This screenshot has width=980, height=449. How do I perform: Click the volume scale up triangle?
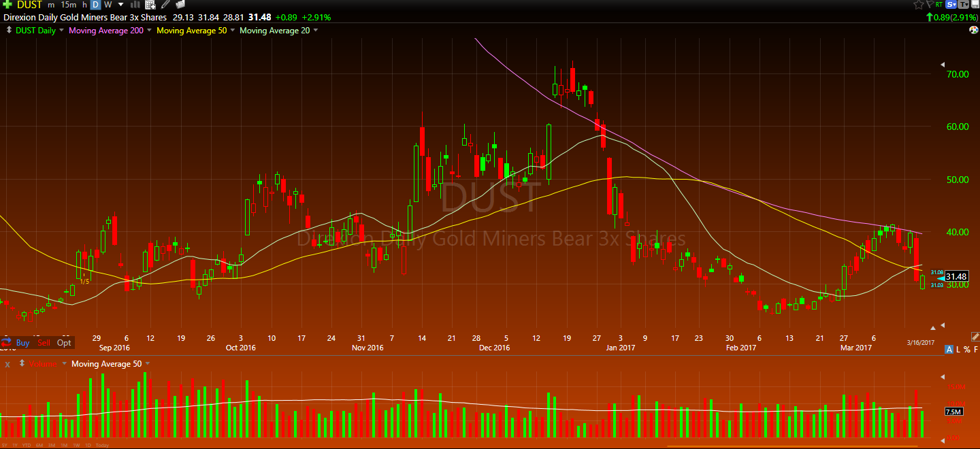[942, 376]
